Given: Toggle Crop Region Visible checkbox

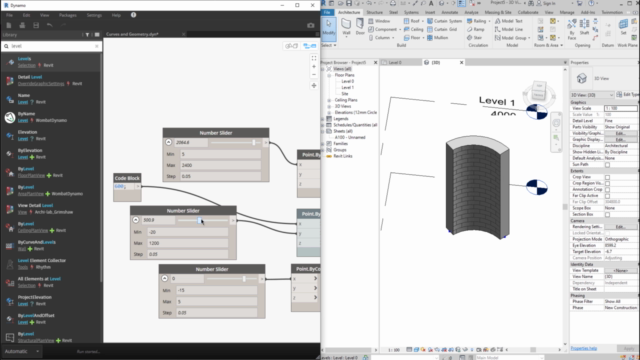Looking at the screenshot, I should coord(607,184).
